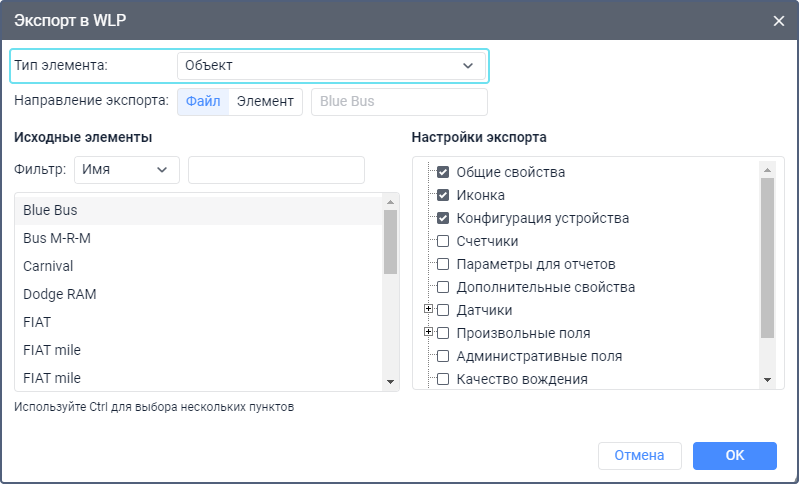Select Dodge RAM in the source list
Viewport: 799px width, 484px height.
(x=60, y=295)
